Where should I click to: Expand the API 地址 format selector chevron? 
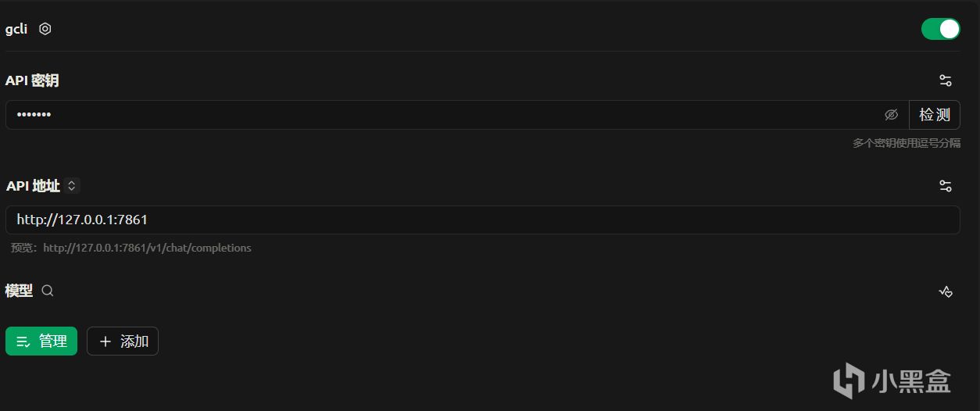point(72,186)
